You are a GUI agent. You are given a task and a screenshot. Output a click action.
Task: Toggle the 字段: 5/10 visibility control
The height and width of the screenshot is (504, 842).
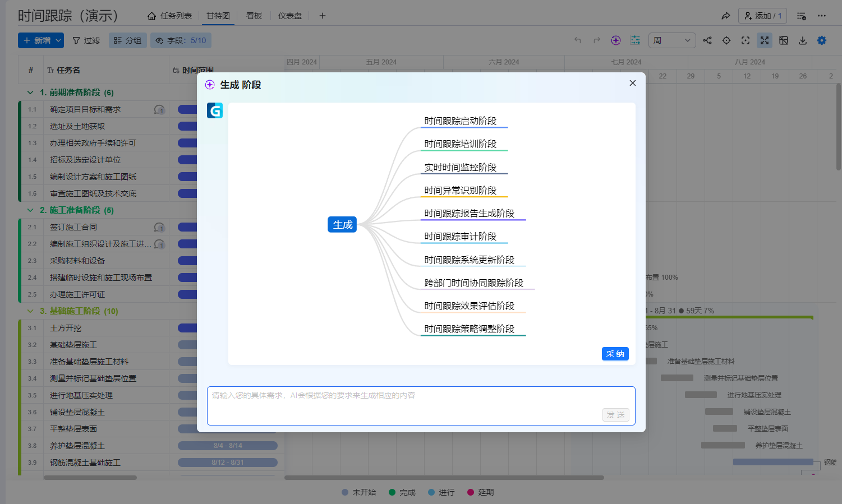coord(181,40)
